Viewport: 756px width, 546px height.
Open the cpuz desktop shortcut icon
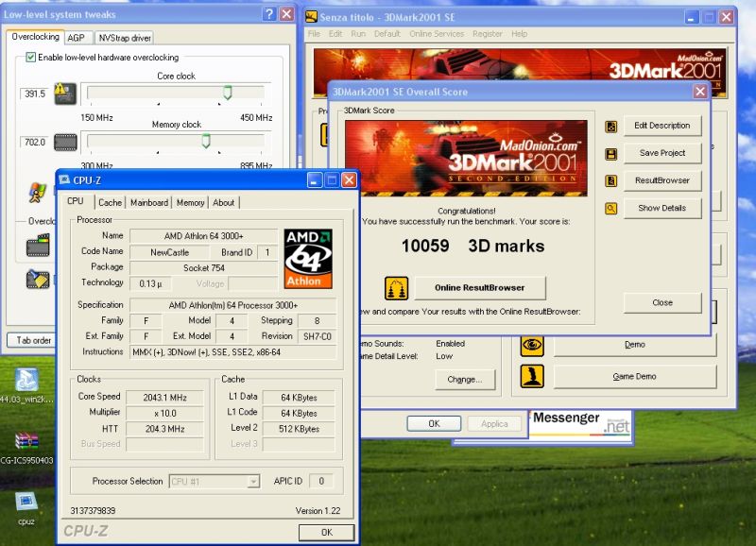(x=26, y=508)
